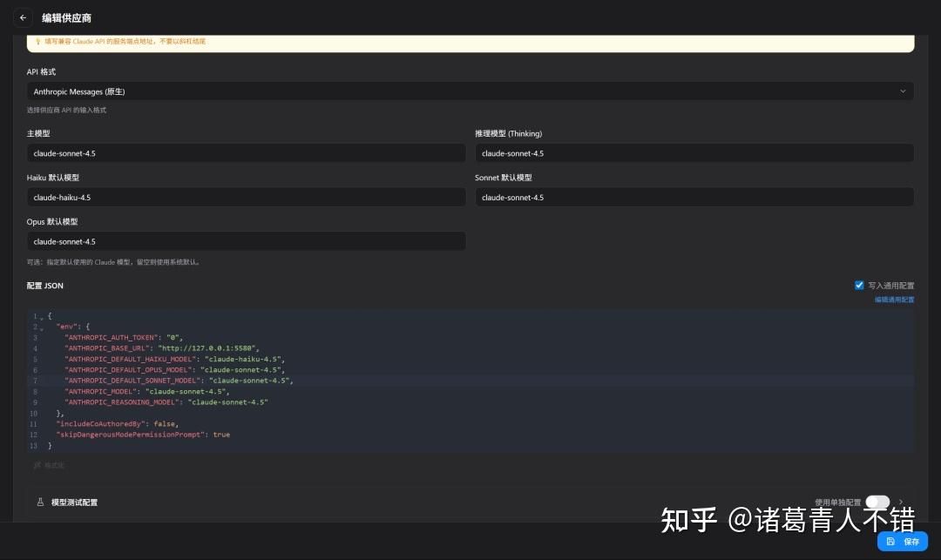
Task: Click the Sonnet 默认模型 input field
Action: click(x=694, y=198)
